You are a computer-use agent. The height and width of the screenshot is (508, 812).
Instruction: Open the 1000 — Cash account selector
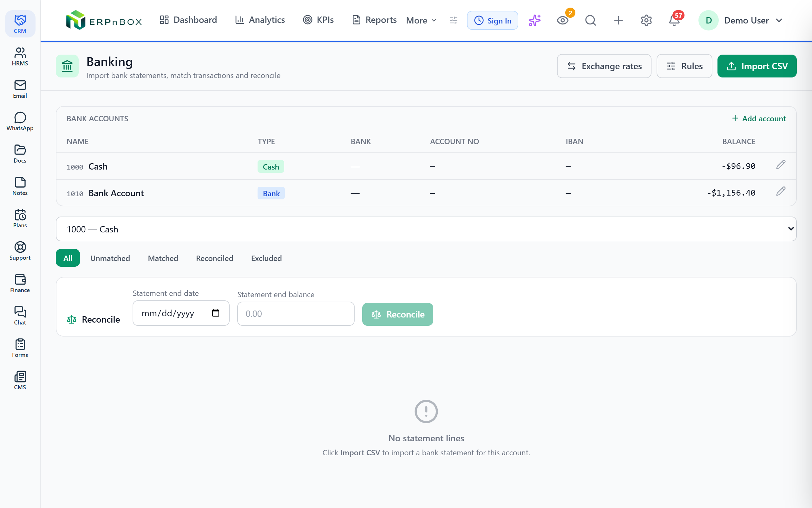[426, 229]
